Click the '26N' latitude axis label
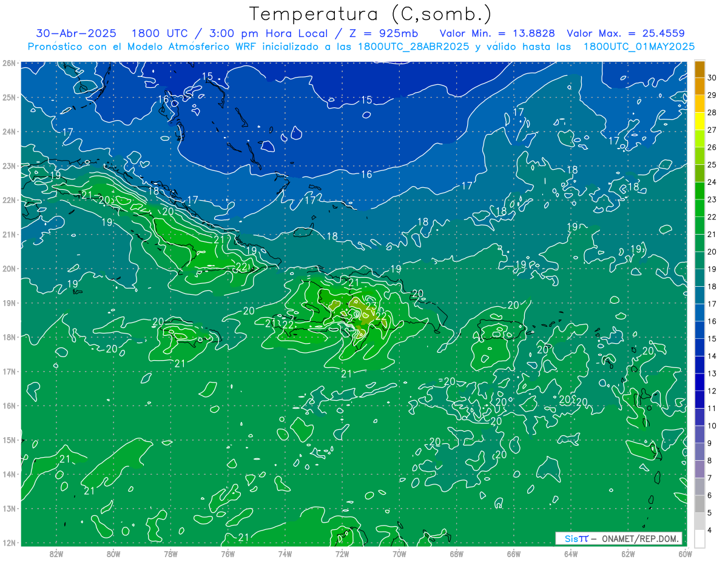 click(x=9, y=63)
